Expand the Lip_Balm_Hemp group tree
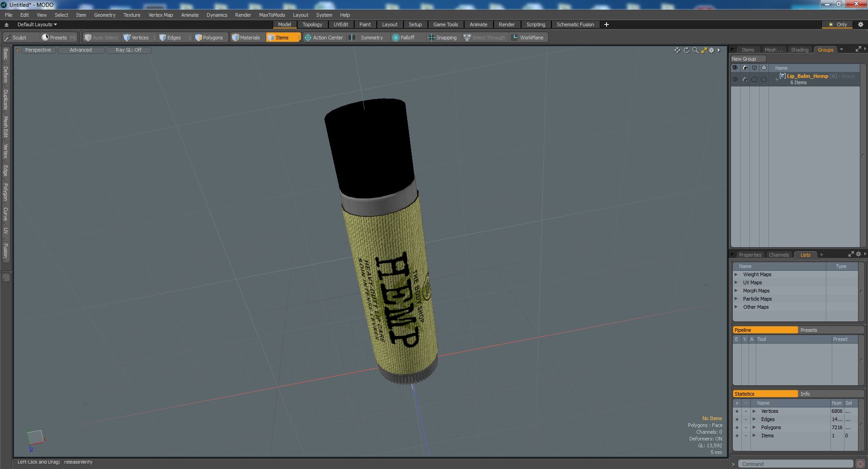This screenshot has height=469, width=868. tap(777, 79)
